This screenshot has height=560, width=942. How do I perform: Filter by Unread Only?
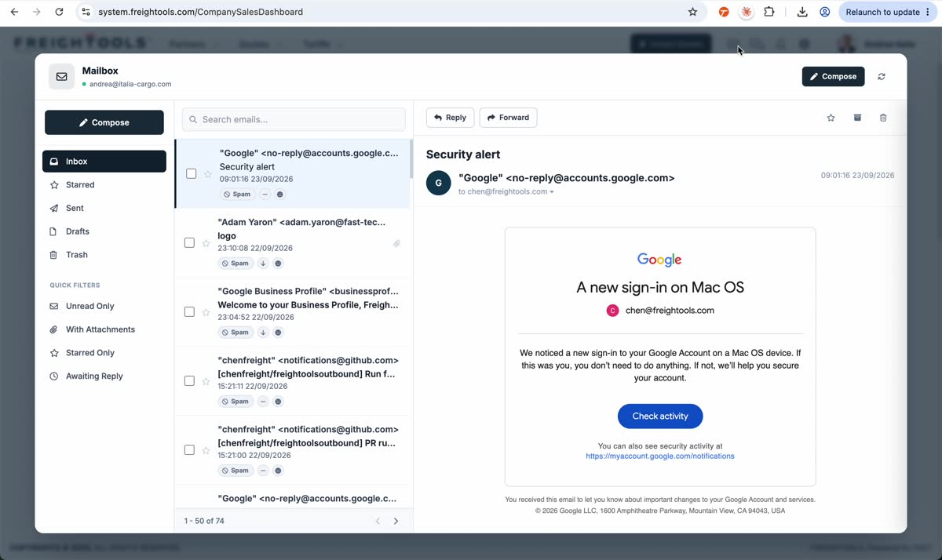coord(104,307)
